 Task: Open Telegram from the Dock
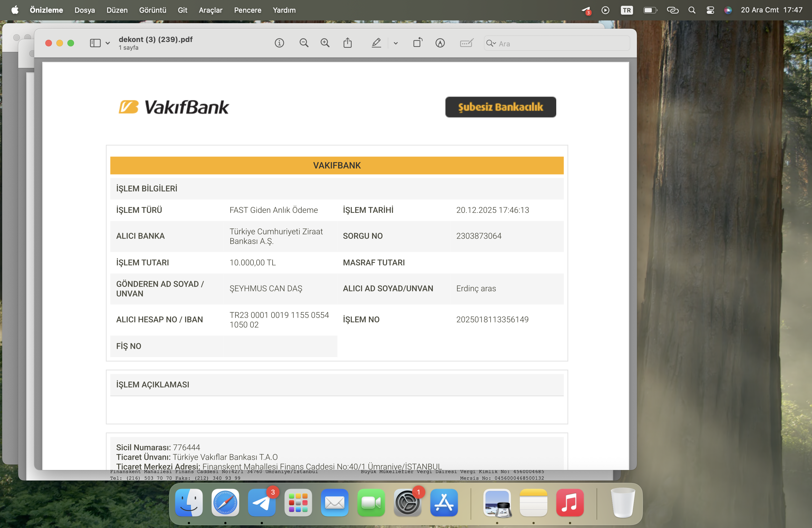click(262, 502)
